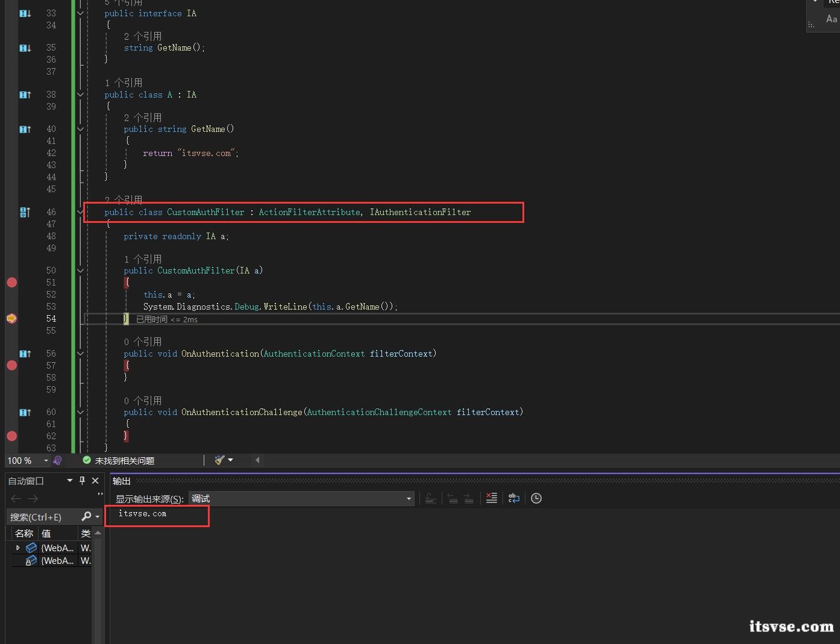Screen dimensions: 840x644
Task: Collapse CustomAuthFilter class at line 46
Action: (x=80, y=212)
